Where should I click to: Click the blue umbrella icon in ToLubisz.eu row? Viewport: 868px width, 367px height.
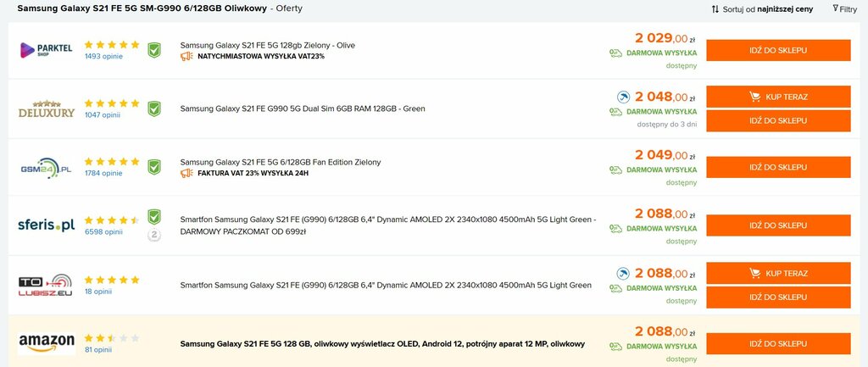tap(623, 274)
